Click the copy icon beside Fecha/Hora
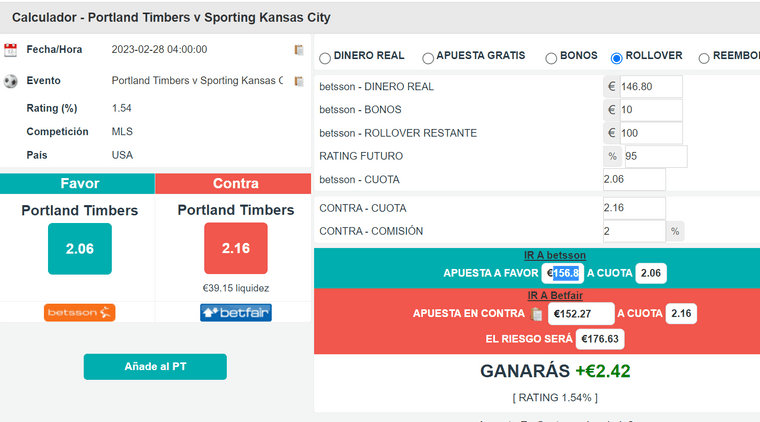This screenshot has height=422, width=760. (x=299, y=50)
